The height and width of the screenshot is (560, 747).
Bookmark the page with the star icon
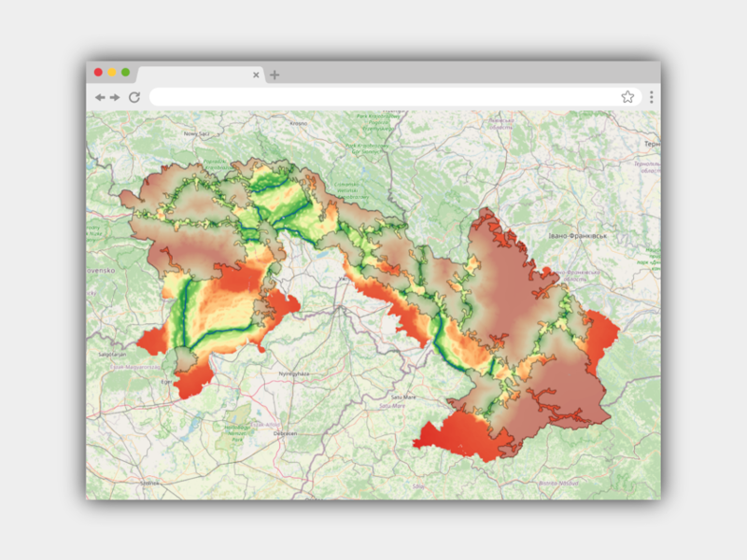627,97
